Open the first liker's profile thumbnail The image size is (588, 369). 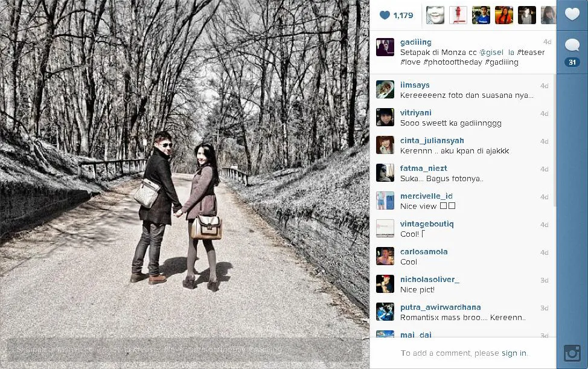(x=435, y=15)
